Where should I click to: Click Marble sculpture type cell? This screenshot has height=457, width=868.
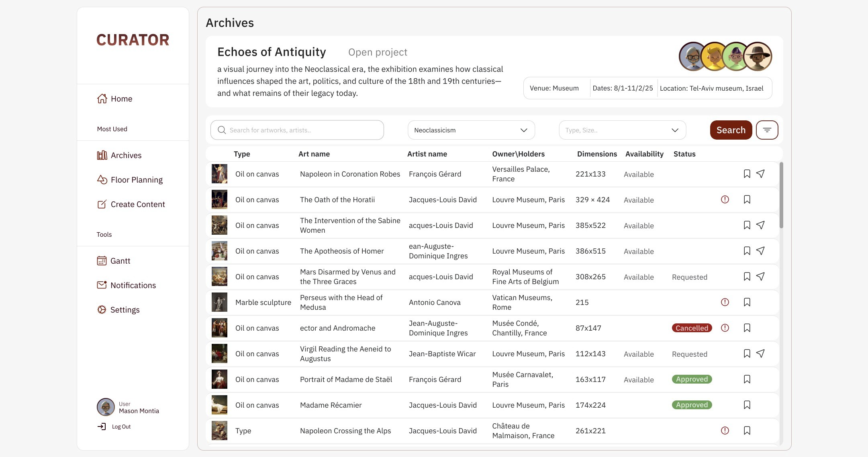(263, 302)
